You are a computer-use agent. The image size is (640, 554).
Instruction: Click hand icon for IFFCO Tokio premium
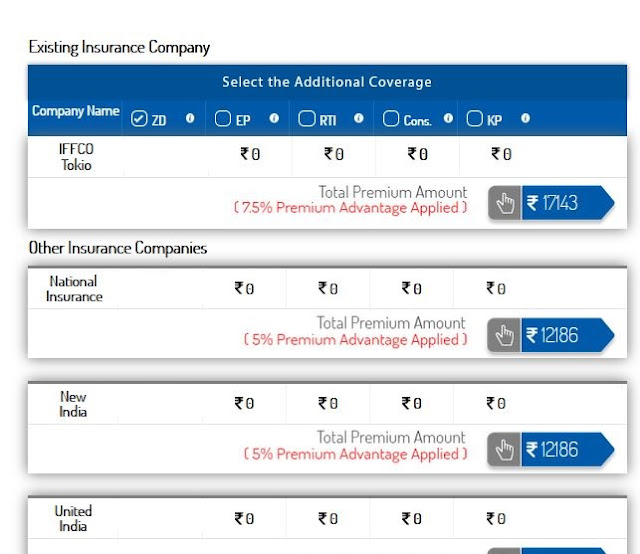[504, 203]
